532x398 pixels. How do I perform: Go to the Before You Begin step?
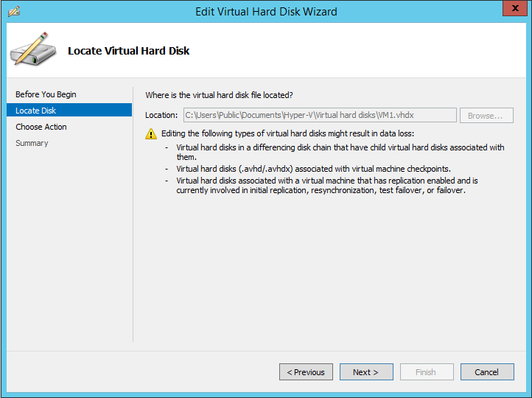click(46, 94)
